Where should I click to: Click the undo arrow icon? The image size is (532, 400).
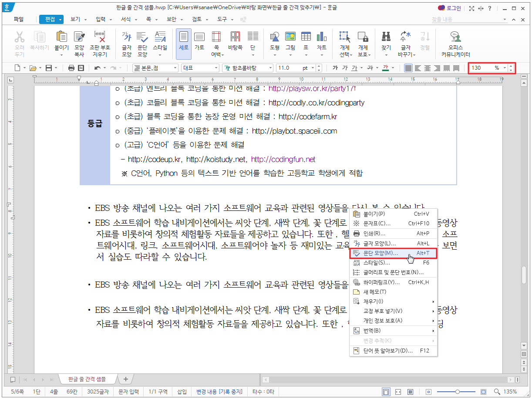pyautogui.click(x=98, y=68)
